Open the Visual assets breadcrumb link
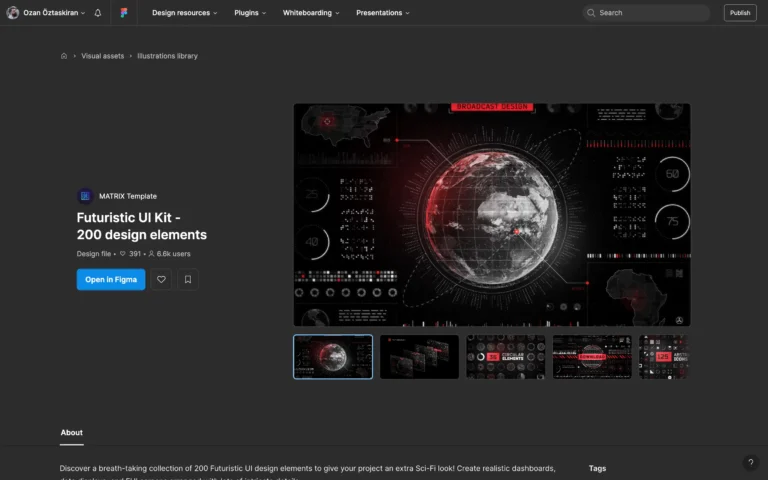Screen dimensions: 768x480 coord(102,56)
